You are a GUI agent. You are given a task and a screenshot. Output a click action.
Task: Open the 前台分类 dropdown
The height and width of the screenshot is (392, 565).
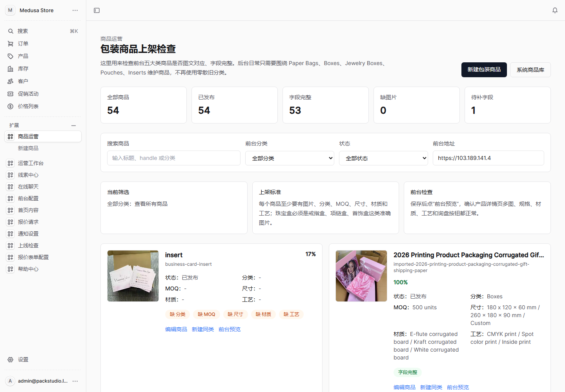click(290, 158)
